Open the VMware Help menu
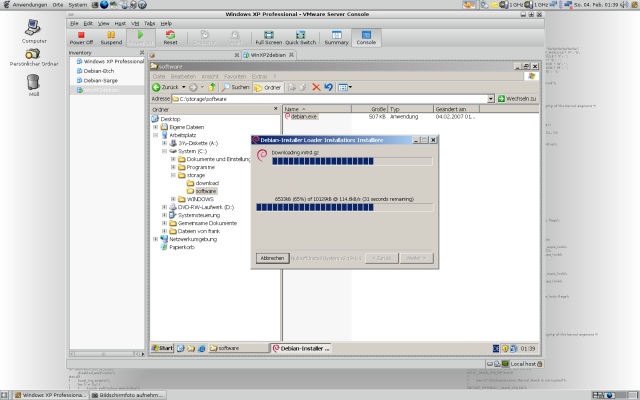The image size is (640, 400). (166, 23)
